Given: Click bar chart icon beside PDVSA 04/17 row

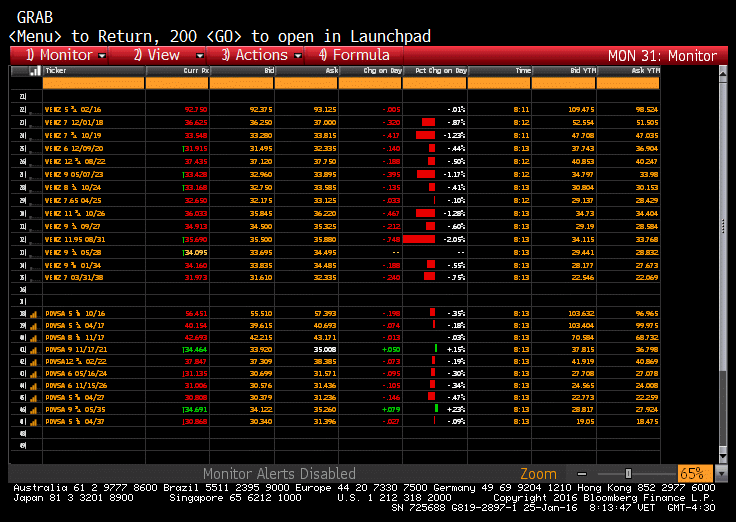Looking at the screenshot, I should [x=34, y=326].
